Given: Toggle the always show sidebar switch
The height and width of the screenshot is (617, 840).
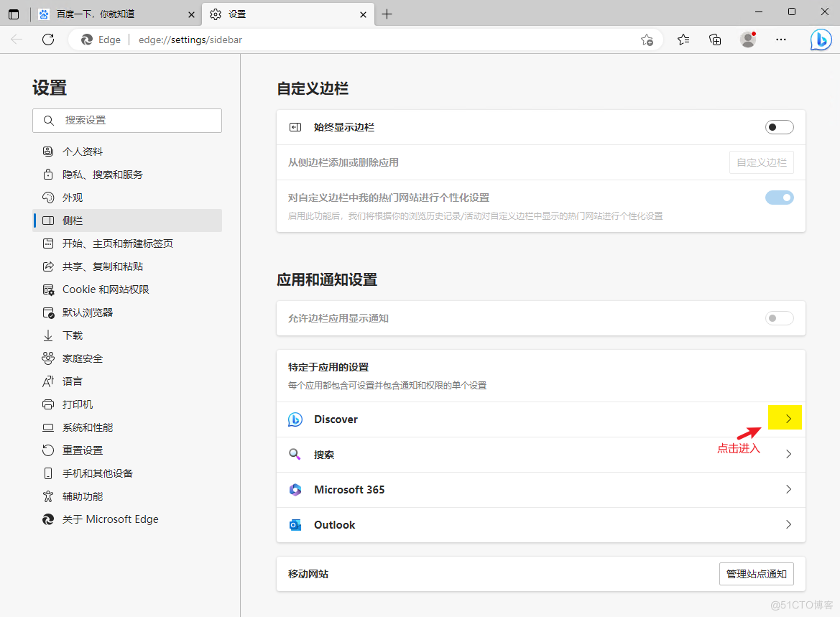Looking at the screenshot, I should coord(779,127).
